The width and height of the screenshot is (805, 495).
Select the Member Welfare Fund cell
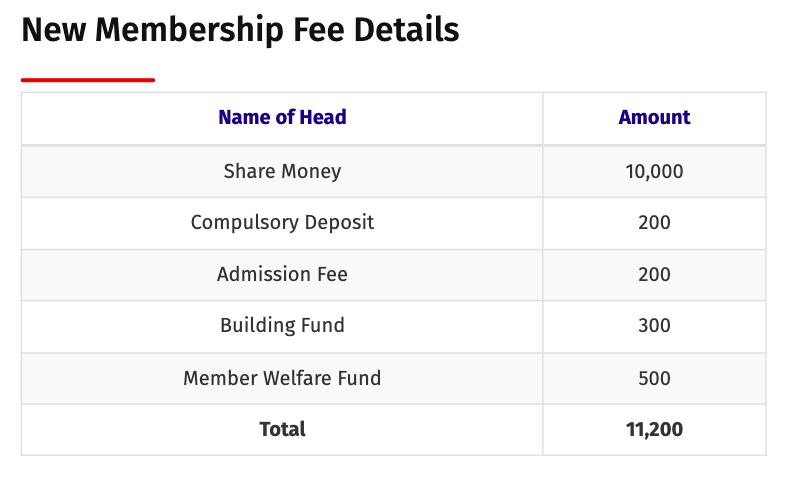point(282,378)
